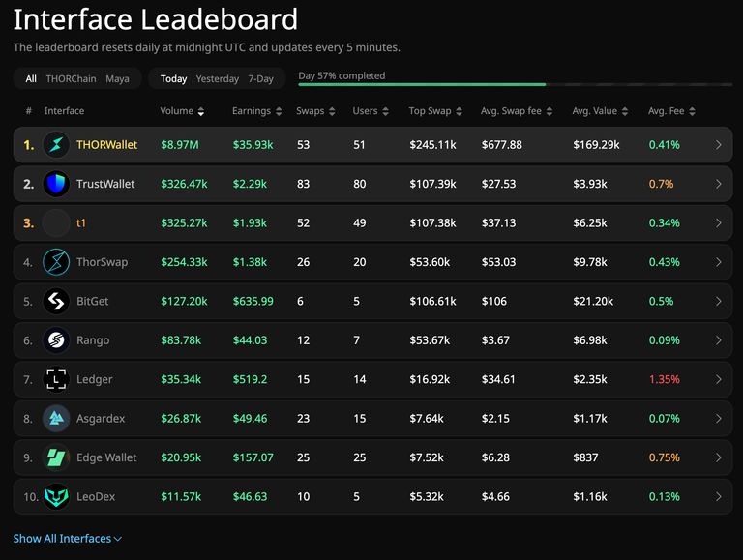Filter by Maya network

[117, 78]
